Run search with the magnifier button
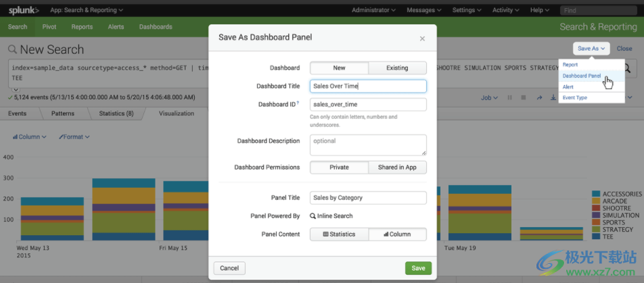644x283 pixels. tap(628, 68)
